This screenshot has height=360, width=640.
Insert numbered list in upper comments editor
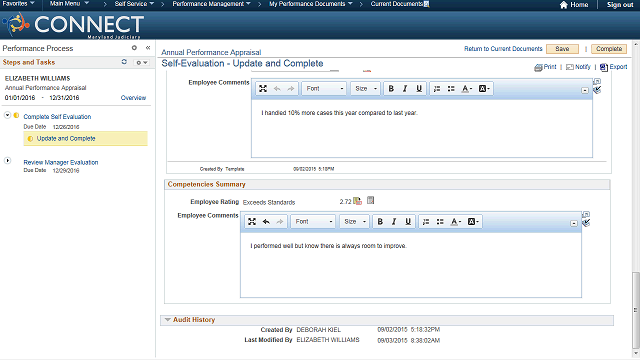[x=437, y=89]
